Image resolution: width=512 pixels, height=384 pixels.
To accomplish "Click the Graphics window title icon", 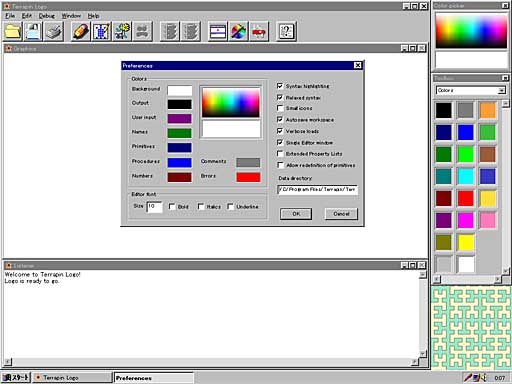I will coord(9,48).
